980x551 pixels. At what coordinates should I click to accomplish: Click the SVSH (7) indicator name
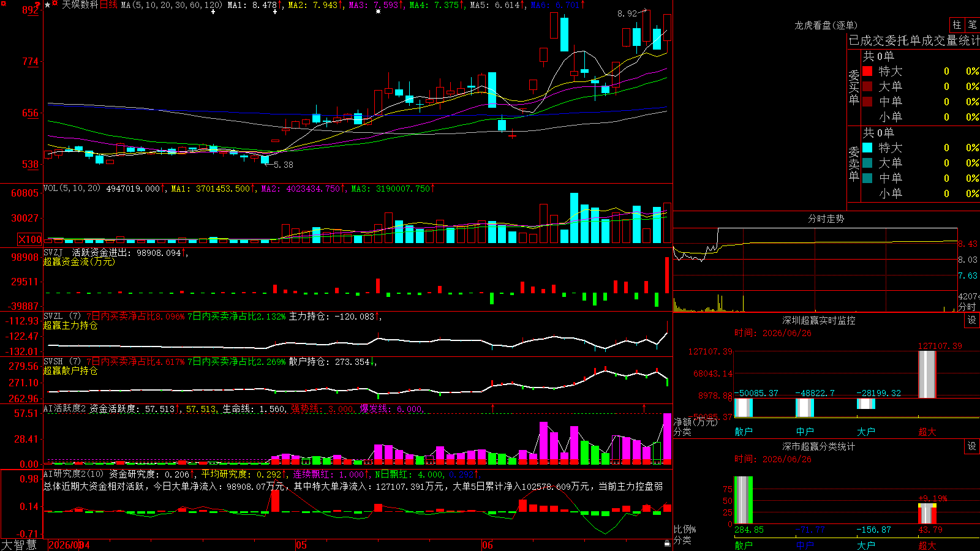(x=62, y=361)
